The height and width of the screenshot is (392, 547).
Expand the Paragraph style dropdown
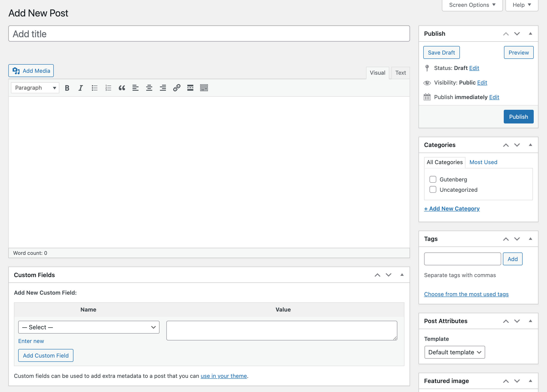coord(35,88)
